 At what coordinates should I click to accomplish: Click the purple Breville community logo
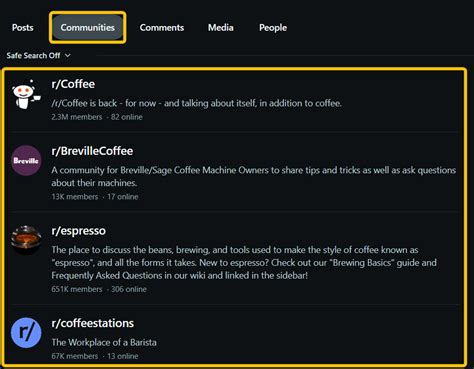point(26,160)
